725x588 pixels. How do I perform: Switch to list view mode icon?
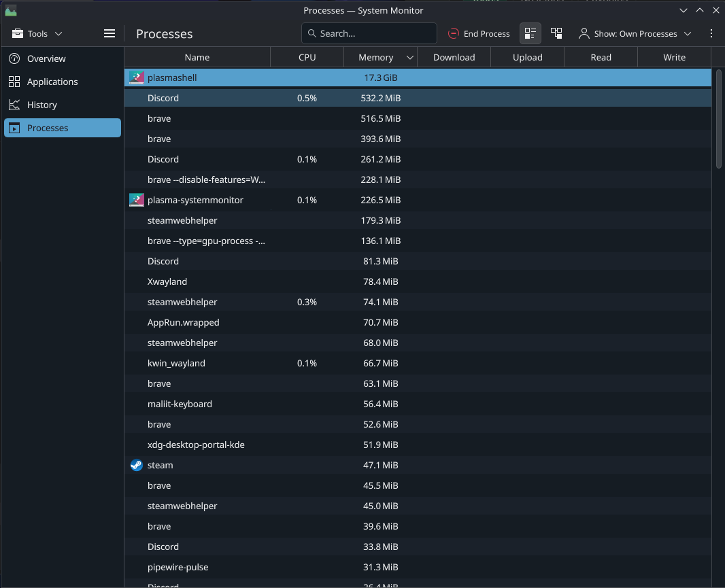[x=530, y=33]
